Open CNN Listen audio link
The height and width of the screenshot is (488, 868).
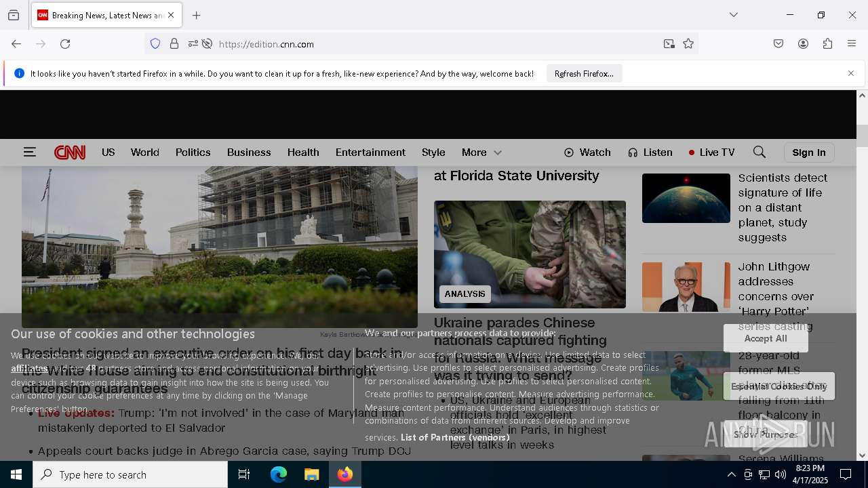pos(650,152)
